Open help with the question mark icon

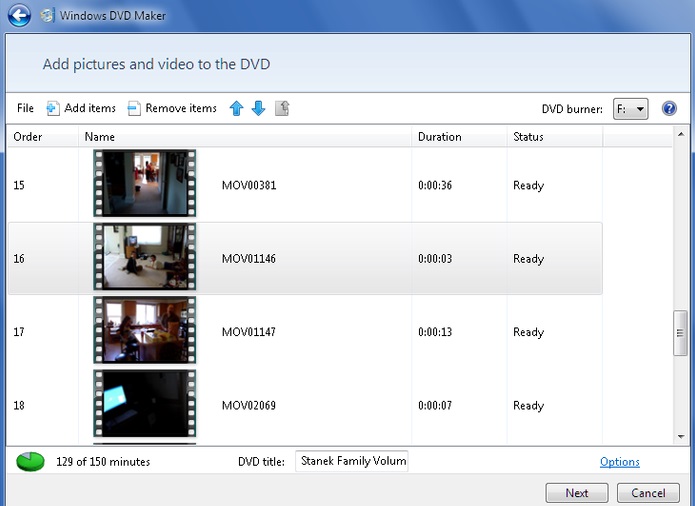tap(670, 108)
